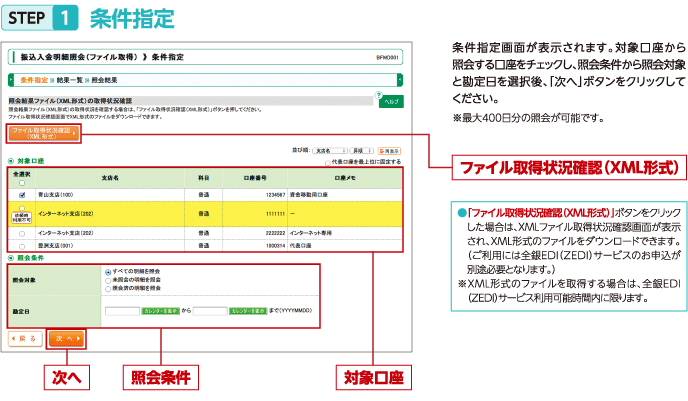Click the start date input field
This screenshot has width=688, height=401.
(x=121, y=311)
